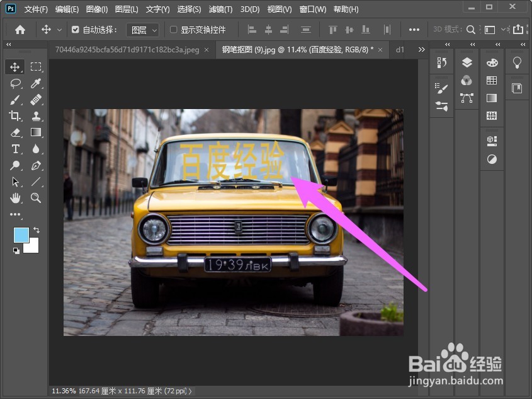Close the 钢笔抠图 (9).jpg tab

[380, 50]
